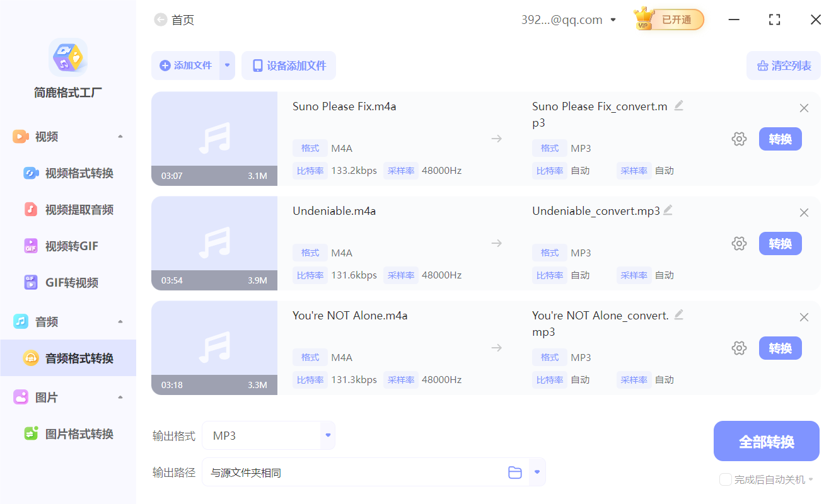Go back to 首页
Screen dimensions: 836x504
[x=161, y=20]
